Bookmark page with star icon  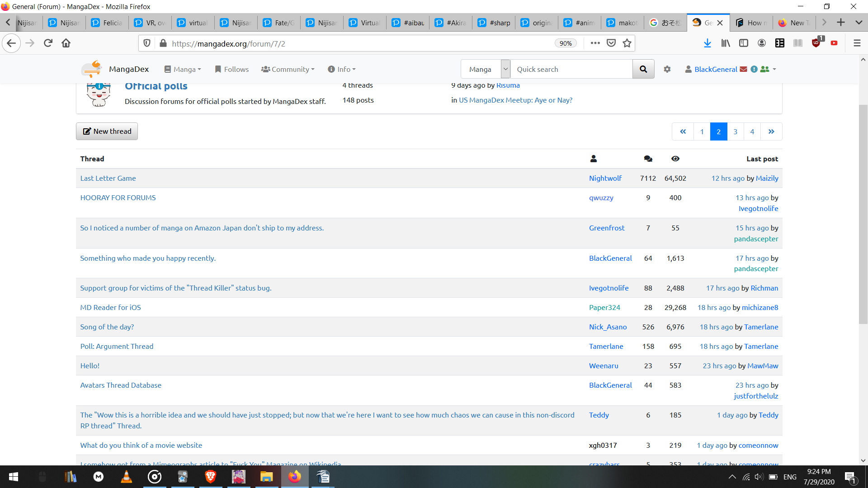[x=627, y=43]
